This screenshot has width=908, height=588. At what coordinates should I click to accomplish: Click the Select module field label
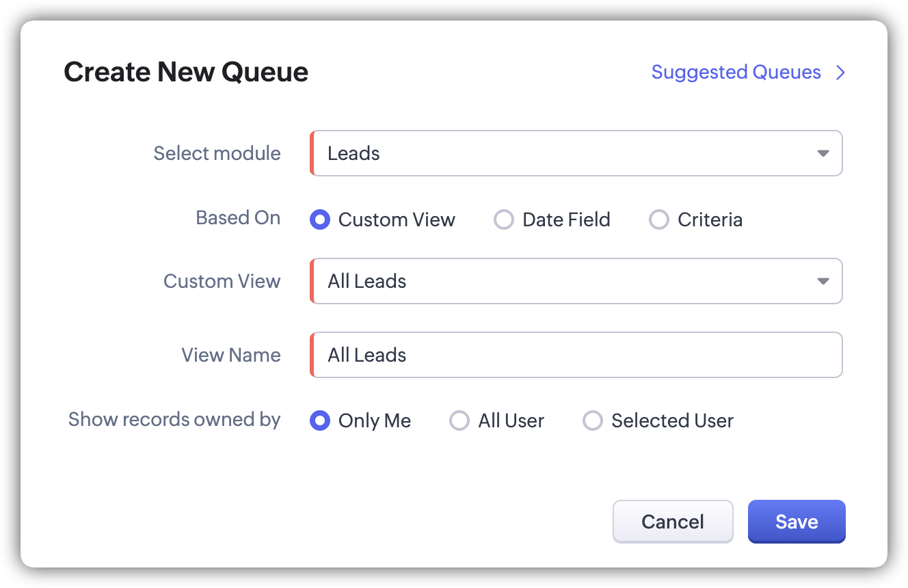[x=217, y=153]
